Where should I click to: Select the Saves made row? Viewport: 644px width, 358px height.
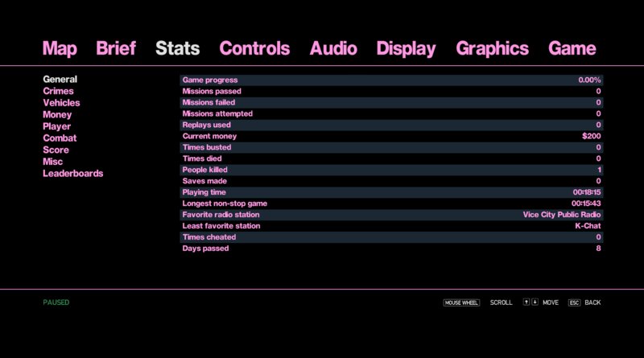tap(391, 181)
